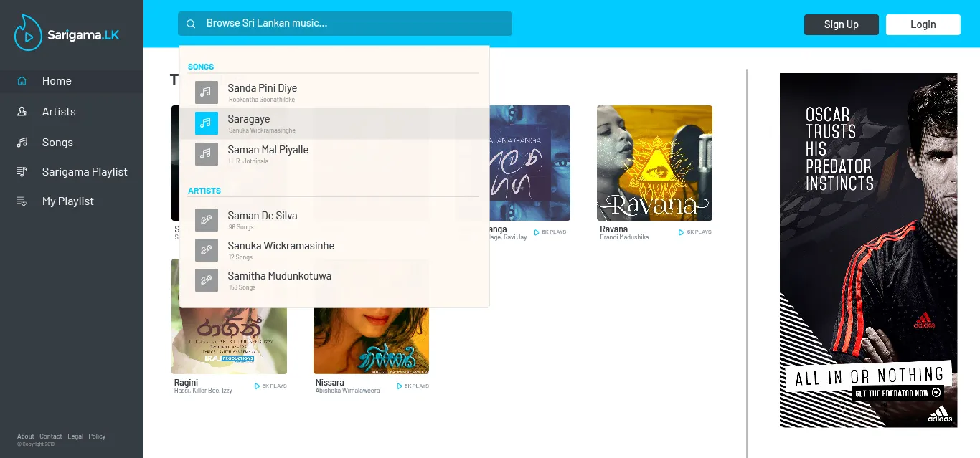This screenshot has height=458, width=980.
Task: Open the Policy footer link
Action: [97, 436]
